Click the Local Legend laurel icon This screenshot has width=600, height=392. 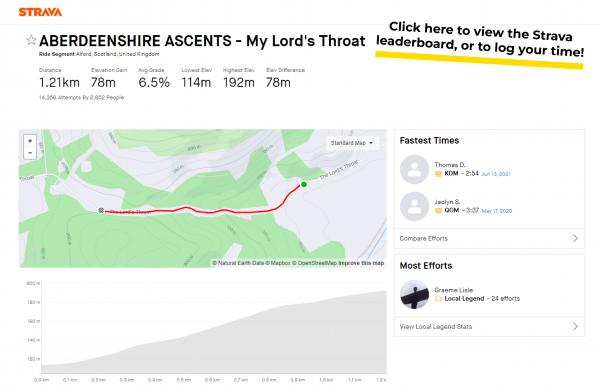439,299
